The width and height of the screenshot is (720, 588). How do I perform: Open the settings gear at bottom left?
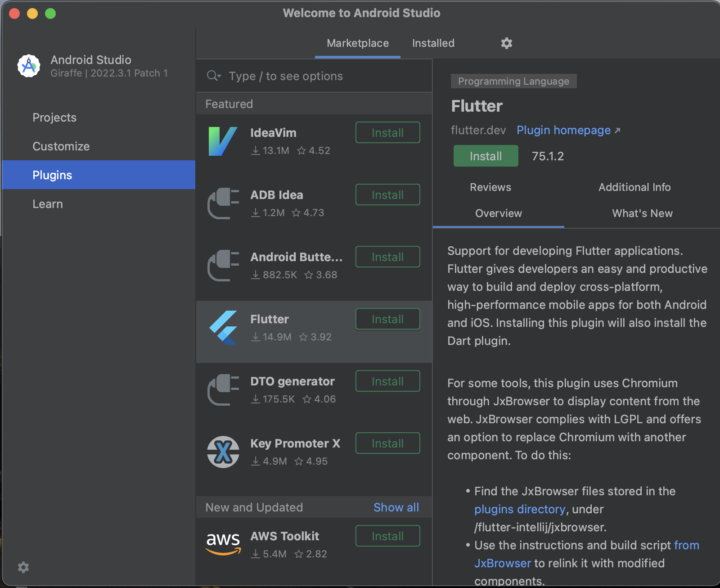[23, 567]
